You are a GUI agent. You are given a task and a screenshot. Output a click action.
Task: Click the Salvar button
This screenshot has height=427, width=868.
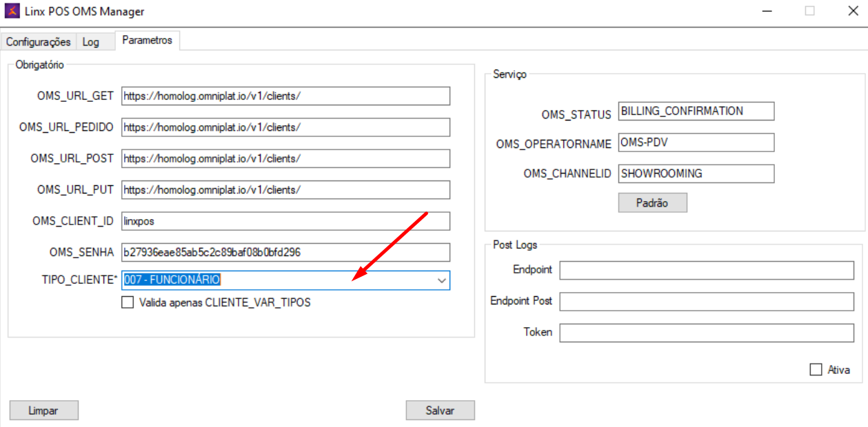440,410
